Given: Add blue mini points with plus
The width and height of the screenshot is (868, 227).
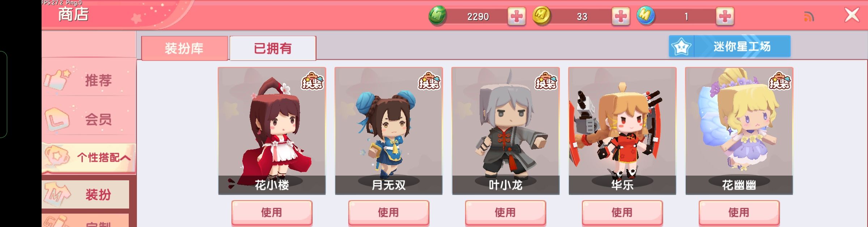Looking at the screenshot, I should [x=725, y=16].
